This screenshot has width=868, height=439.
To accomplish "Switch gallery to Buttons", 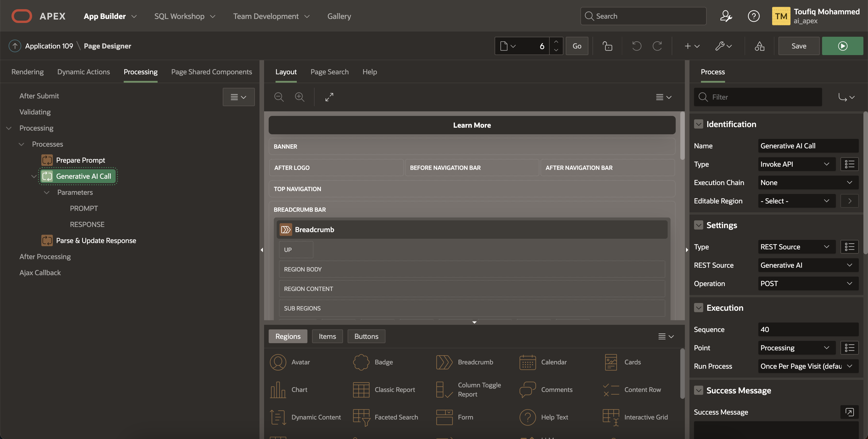I will coord(366,336).
